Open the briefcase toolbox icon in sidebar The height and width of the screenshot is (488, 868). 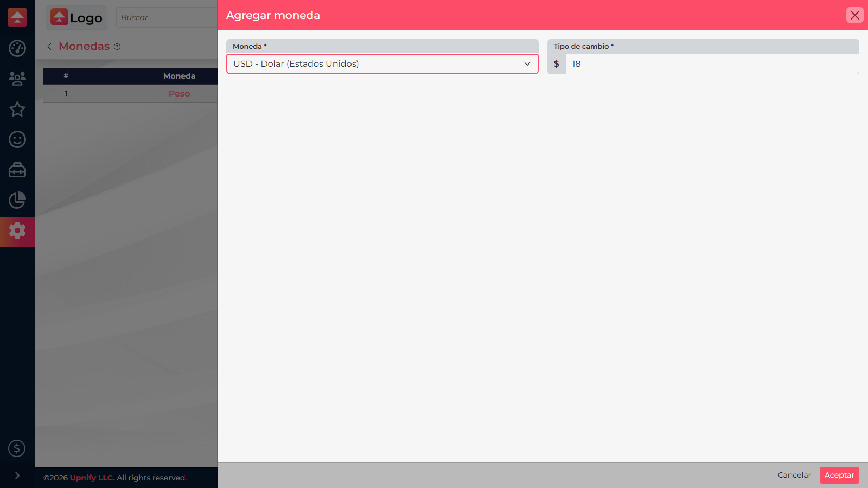click(x=17, y=170)
